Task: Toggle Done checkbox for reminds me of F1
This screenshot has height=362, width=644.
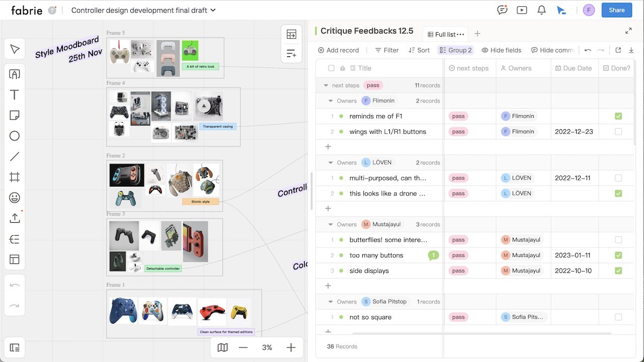Action: [618, 116]
